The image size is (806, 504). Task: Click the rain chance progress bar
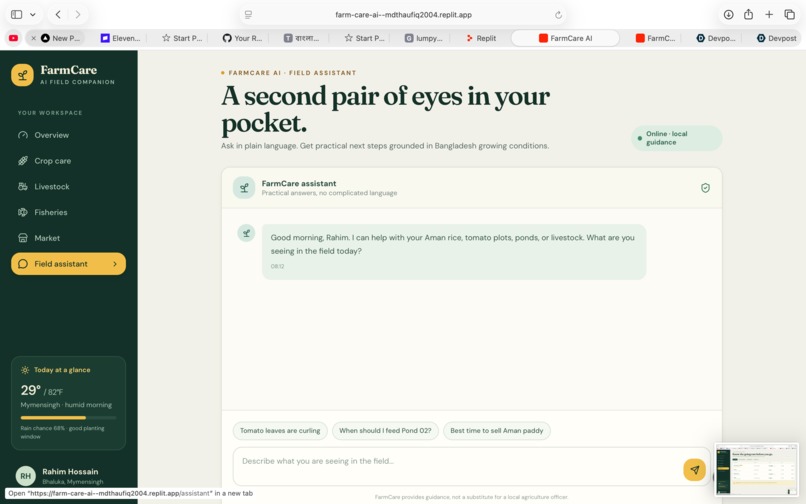tap(68, 418)
